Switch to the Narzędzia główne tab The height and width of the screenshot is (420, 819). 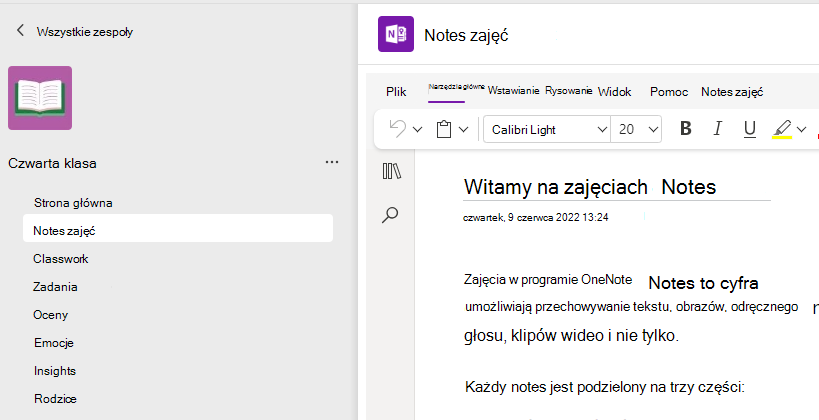(457, 87)
